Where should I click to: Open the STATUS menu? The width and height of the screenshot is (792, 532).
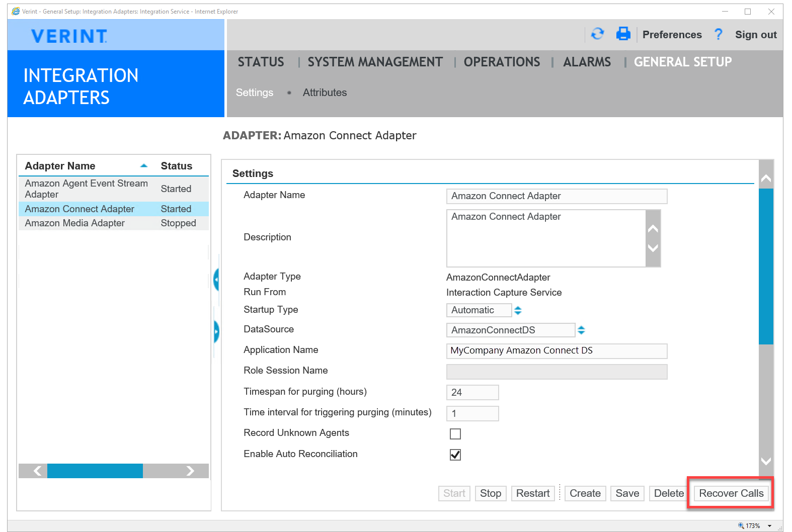pos(261,62)
